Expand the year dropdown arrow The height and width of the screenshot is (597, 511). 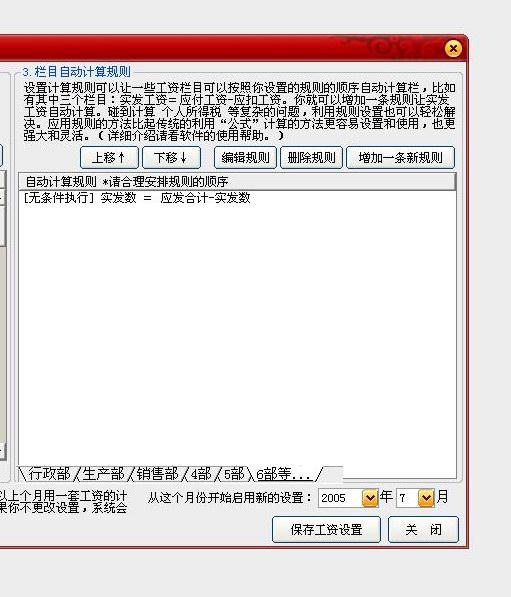pyautogui.click(x=370, y=498)
